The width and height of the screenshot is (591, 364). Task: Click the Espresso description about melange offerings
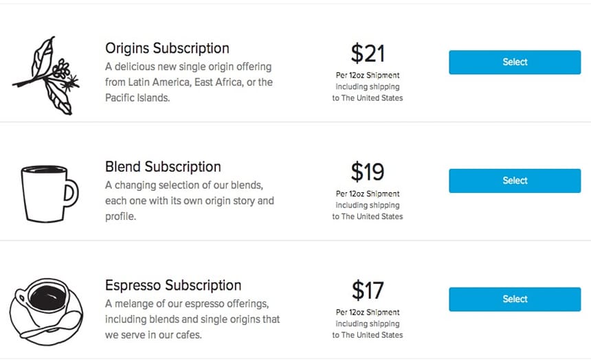tap(192, 319)
